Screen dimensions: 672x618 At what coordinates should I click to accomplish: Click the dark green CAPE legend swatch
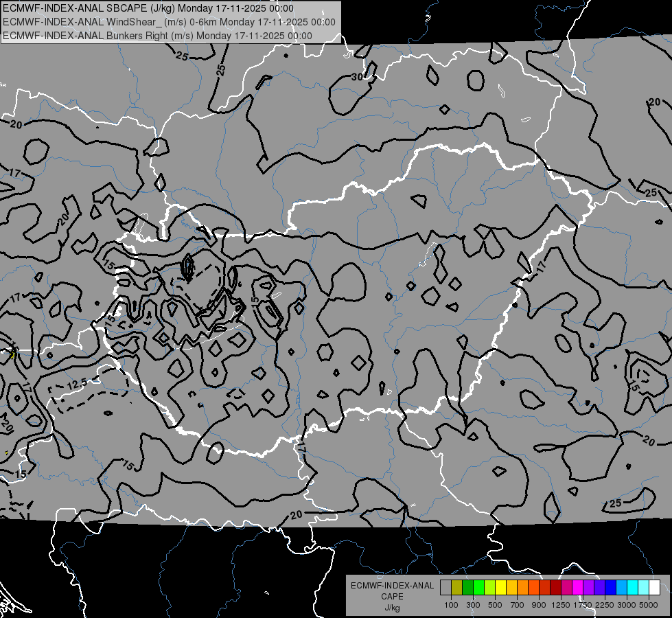tap(467, 587)
